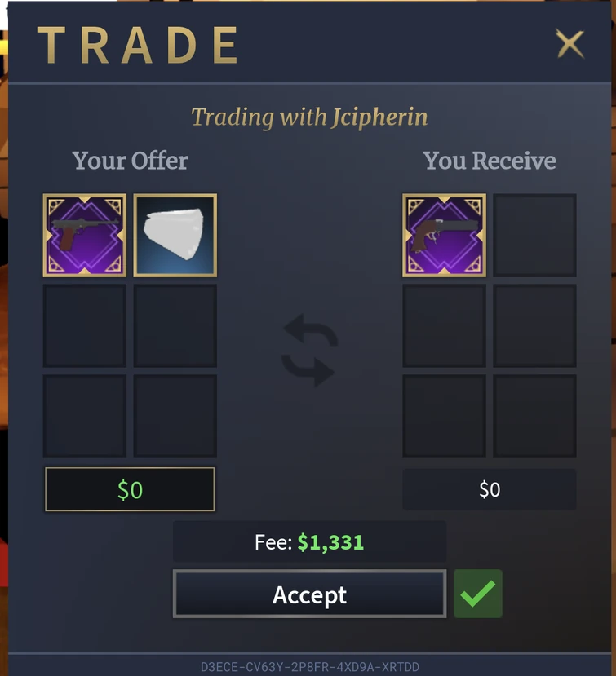Screen dimensions: 616x676
Task: Inspect the revolver item under You Receive
Action: coord(445,236)
